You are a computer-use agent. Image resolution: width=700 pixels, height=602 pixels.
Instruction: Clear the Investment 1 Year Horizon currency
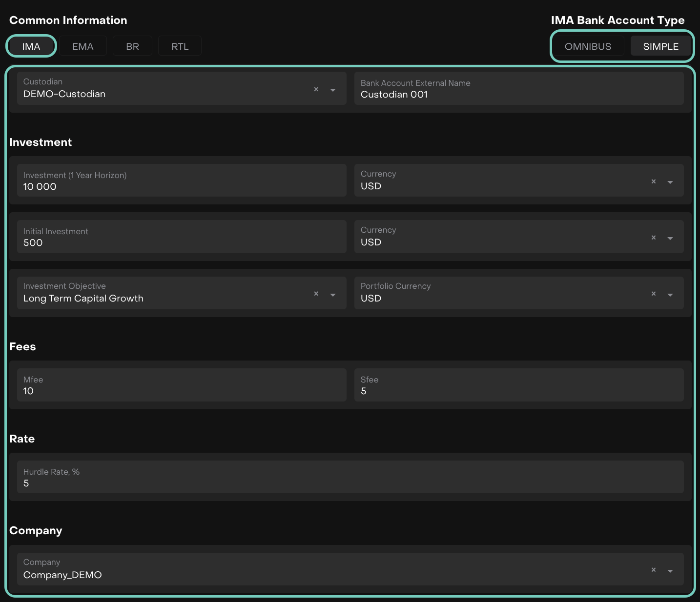click(653, 181)
